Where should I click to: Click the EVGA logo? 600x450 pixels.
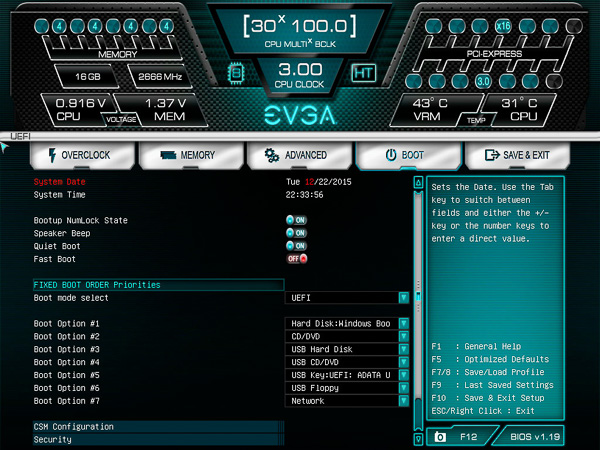(300, 115)
